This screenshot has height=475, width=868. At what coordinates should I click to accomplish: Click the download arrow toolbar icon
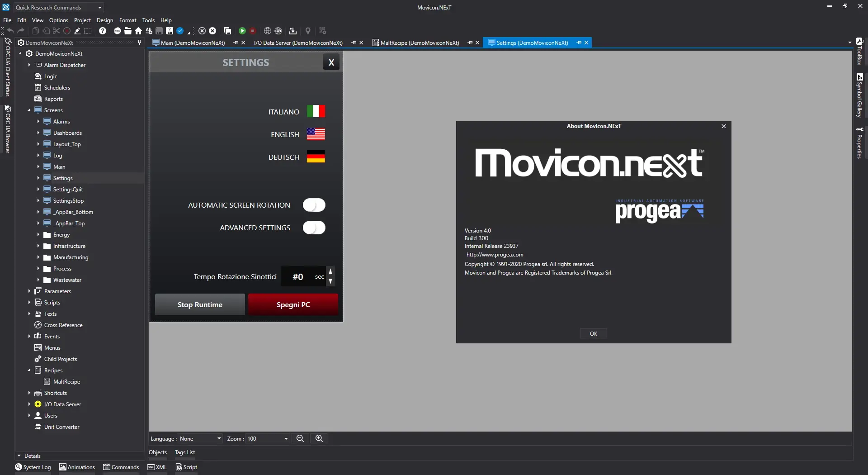point(293,31)
